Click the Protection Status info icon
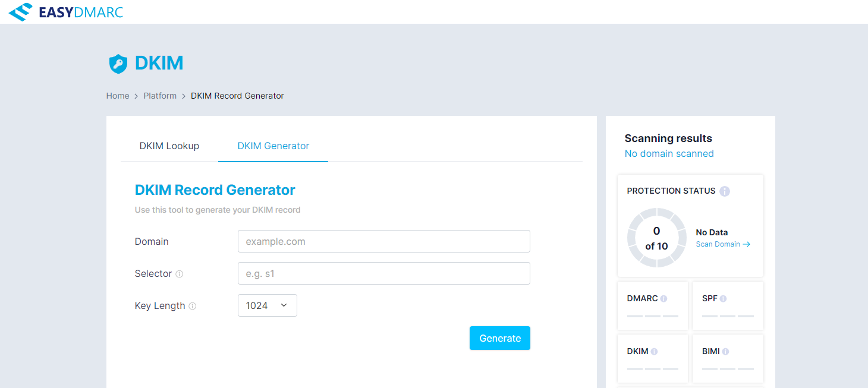The image size is (868, 388). tap(724, 191)
